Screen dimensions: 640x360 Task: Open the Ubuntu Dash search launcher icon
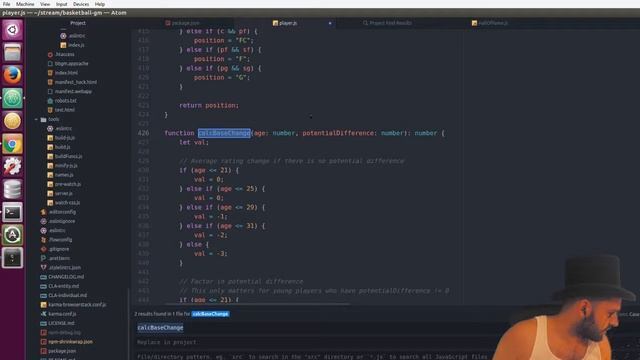(12, 30)
